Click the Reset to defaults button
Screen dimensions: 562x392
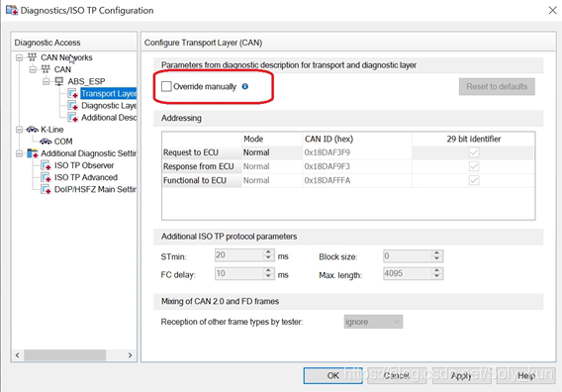(x=497, y=86)
